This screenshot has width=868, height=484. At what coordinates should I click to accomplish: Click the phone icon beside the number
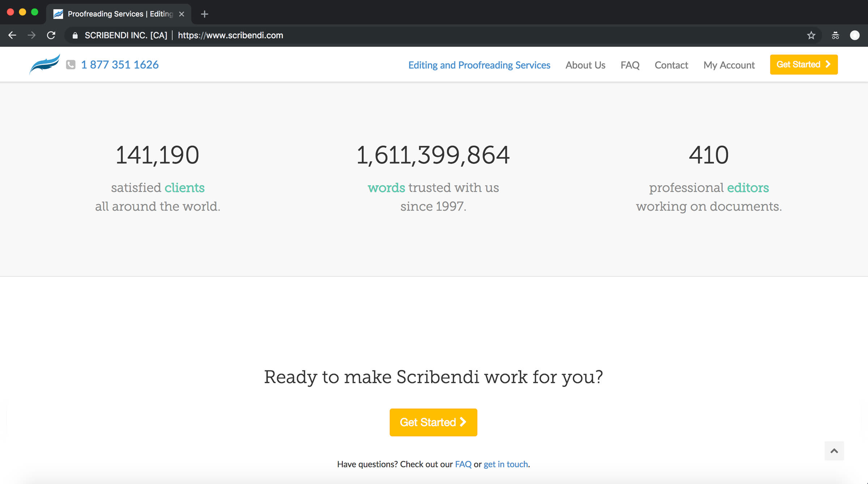pos(70,65)
